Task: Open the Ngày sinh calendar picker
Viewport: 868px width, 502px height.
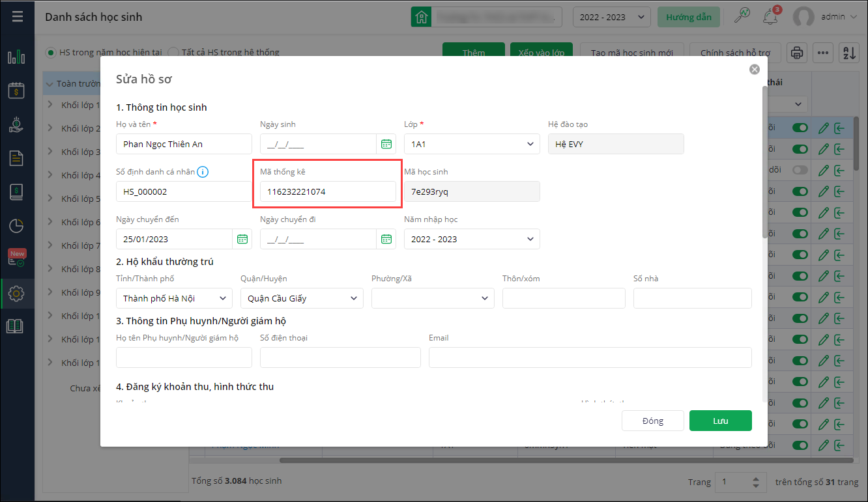Action: coord(386,144)
